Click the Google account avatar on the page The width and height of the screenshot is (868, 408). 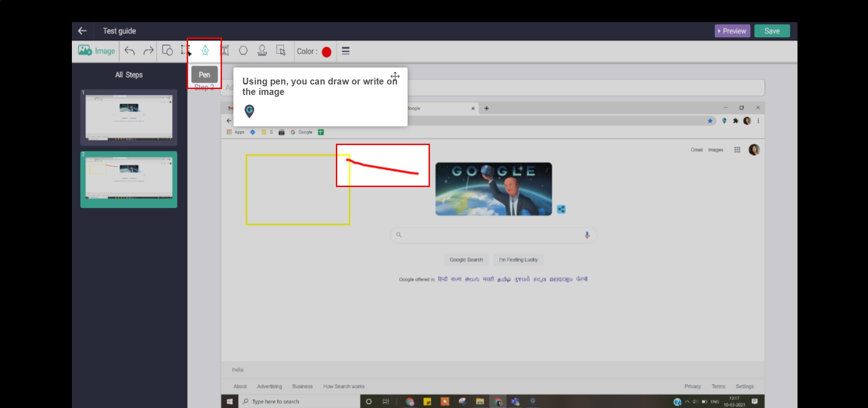point(754,150)
